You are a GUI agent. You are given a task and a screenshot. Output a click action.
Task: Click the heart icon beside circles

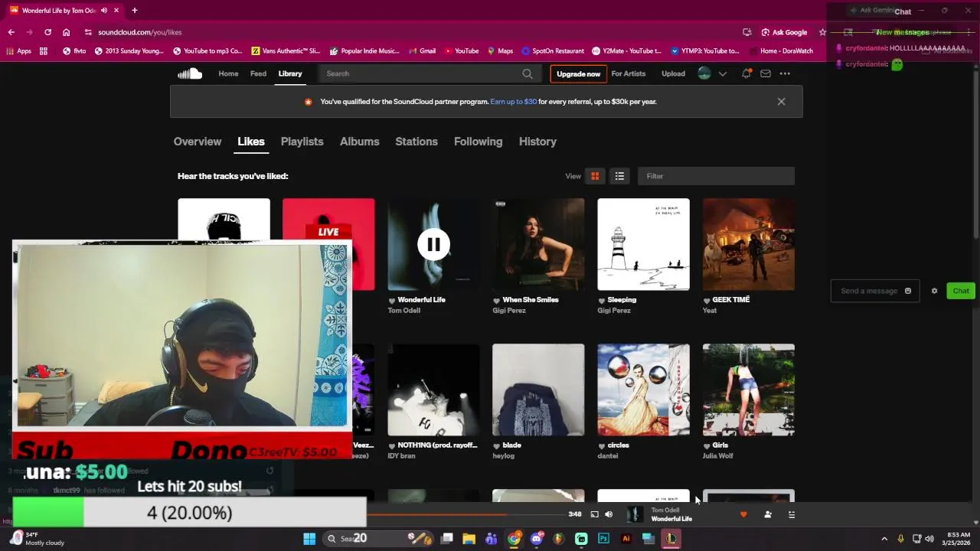(x=602, y=445)
